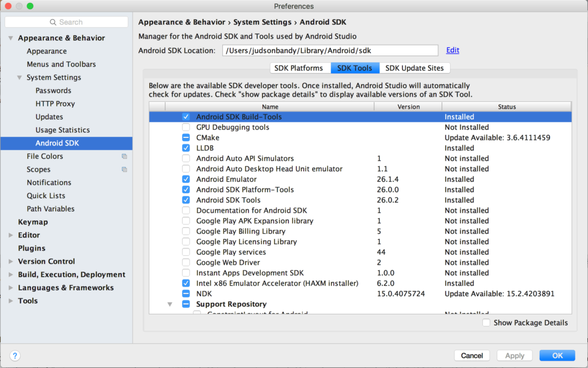Expand the Editor section
The image size is (588, 368).
[x=11, y=235]
